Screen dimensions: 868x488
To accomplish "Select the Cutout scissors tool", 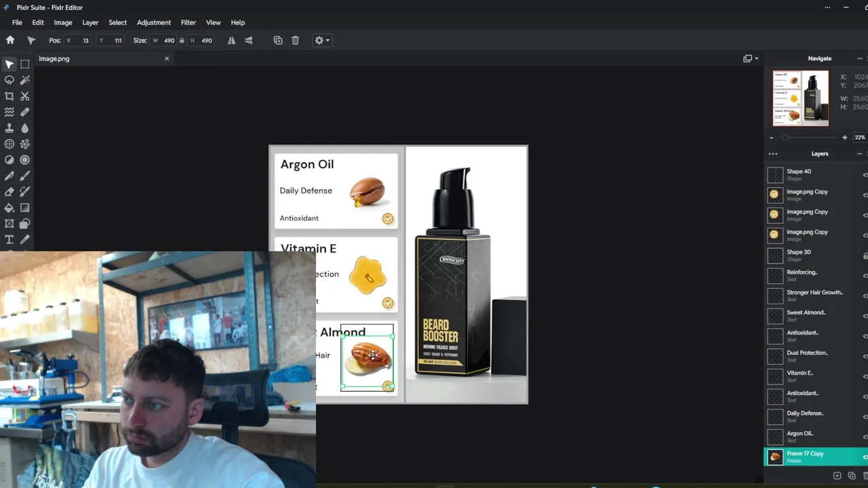I will click(25, 96).
